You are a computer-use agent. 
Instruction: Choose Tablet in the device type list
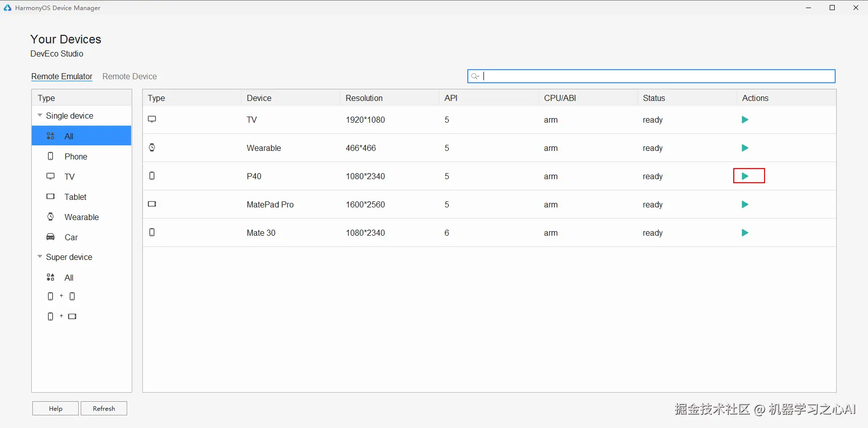click(75, 197)
